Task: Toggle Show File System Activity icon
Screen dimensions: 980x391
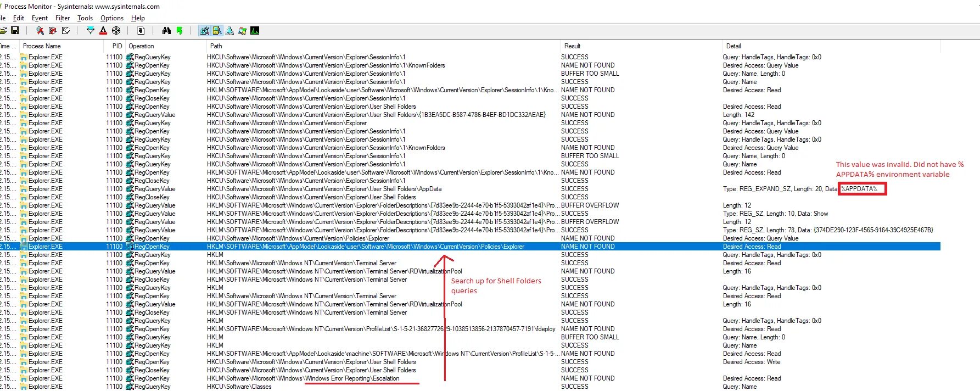Action: (x=217, y=31)
